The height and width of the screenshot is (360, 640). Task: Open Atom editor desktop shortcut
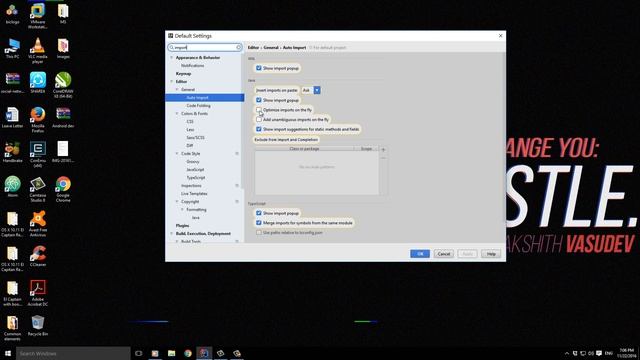click(x=12, y=187)
